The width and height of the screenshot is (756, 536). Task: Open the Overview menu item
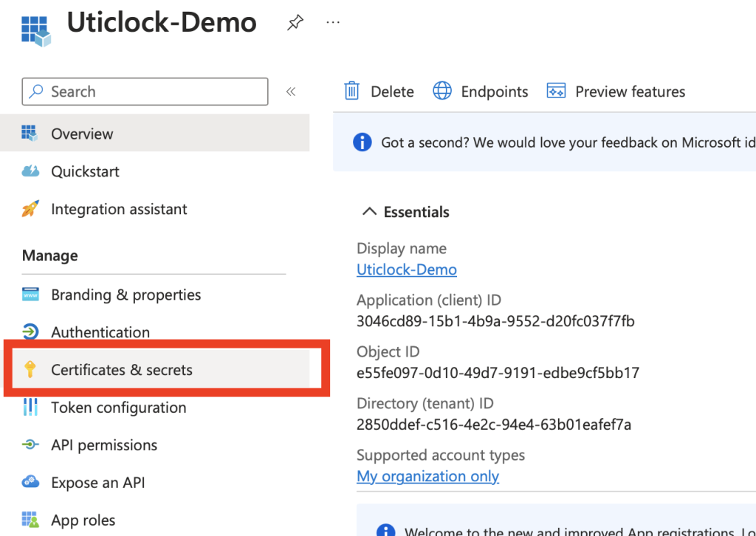click(x=155, y=133)
